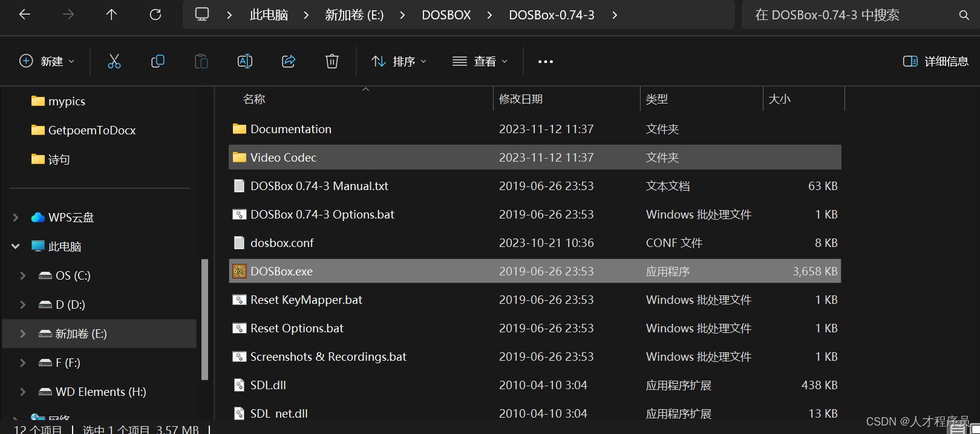The width and height of the screenshot is (980, 434).
Task: Select DOSBox 0.74-3 Options.bat file name
Action: [x=322, y=214]
